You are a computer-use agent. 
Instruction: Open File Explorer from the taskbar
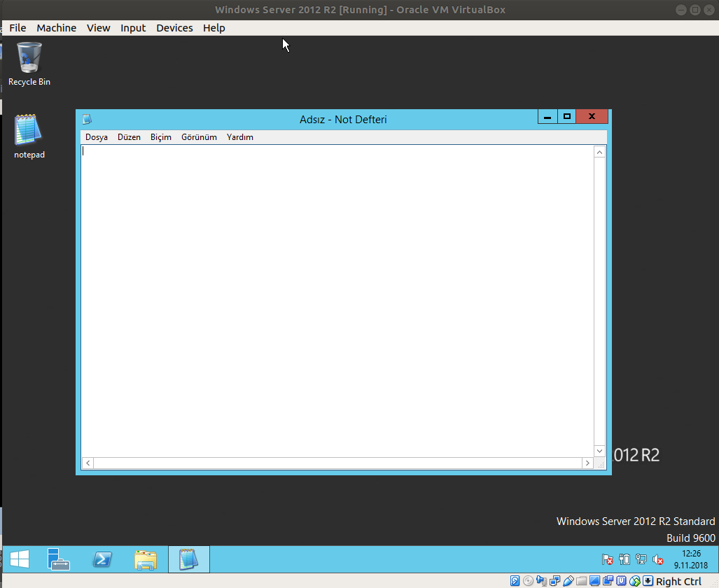tap(146, 559)
